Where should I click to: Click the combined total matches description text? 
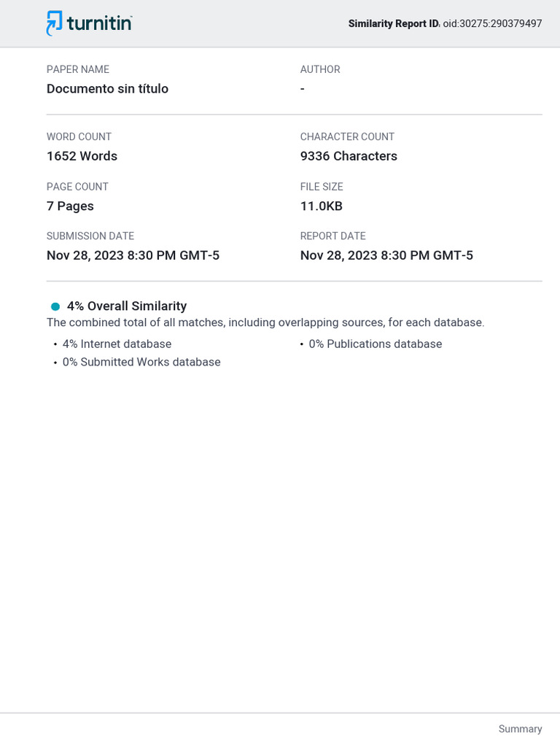pos(265,322)
